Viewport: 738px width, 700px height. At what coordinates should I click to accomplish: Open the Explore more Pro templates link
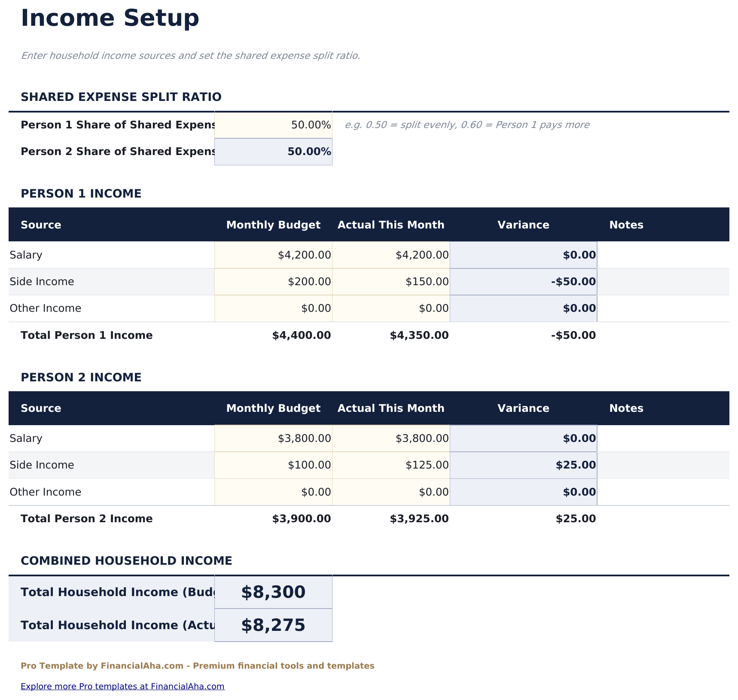[x=122, y=686]
